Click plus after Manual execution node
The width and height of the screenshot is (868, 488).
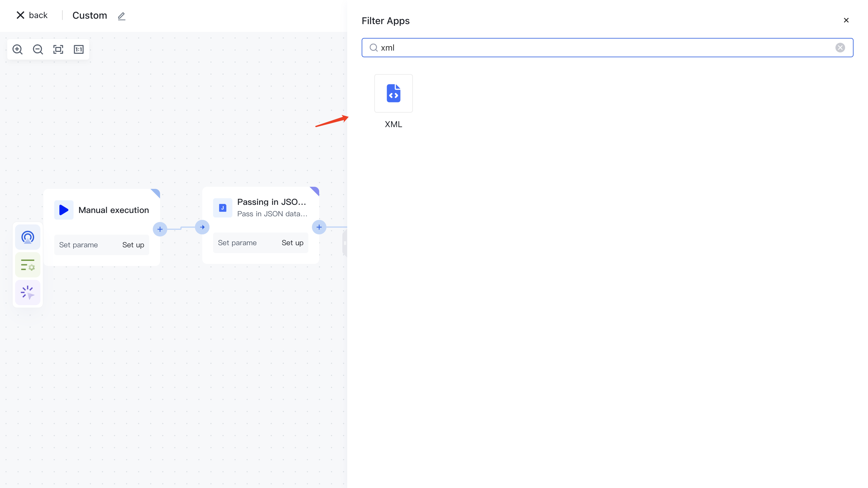coord(160,229)
